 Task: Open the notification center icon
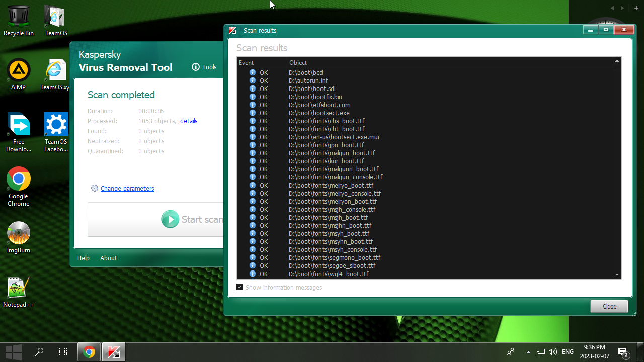click(623, 352)
